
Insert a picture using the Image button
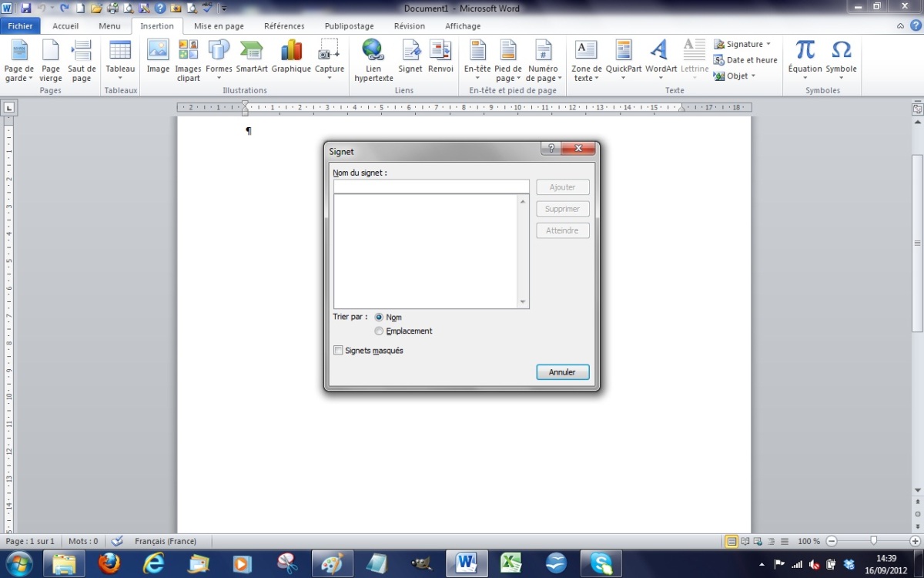pyautogui.click(x=158, y=57)
